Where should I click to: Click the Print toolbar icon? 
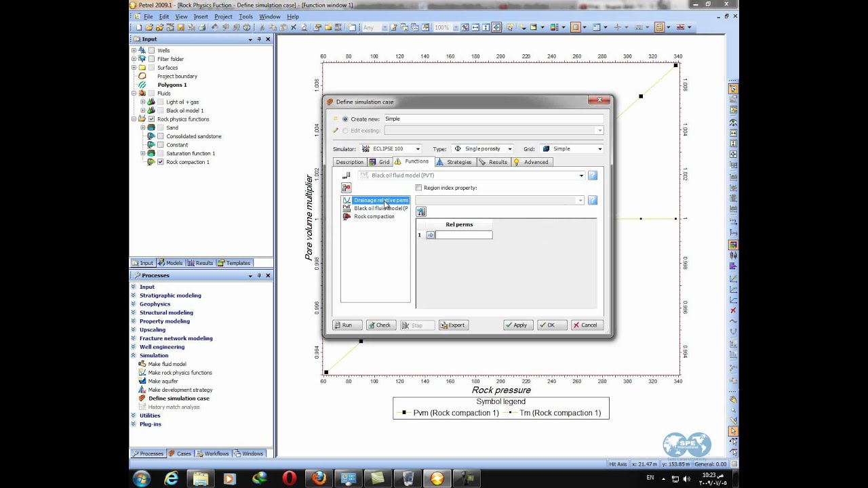tap(202, 28)
